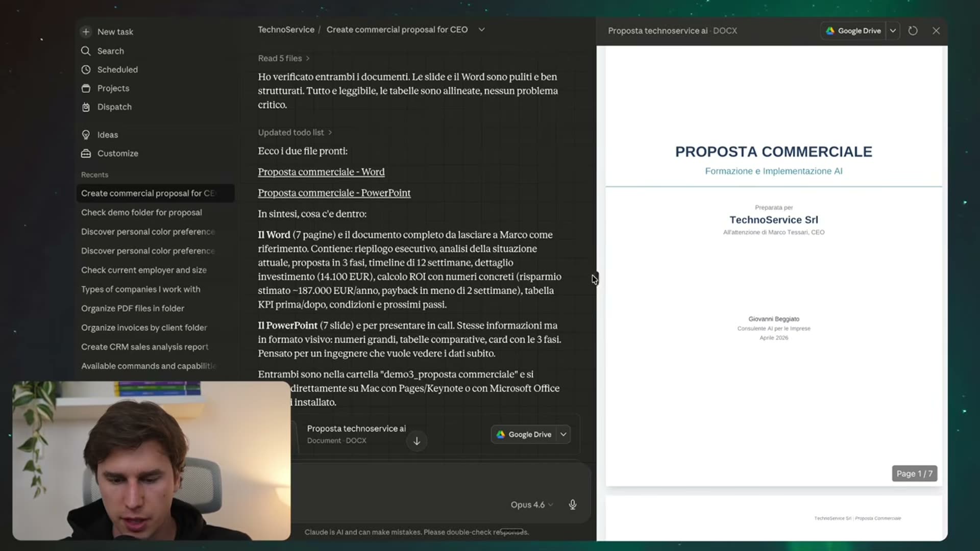This screenshot has width=980, height=551.
Task: Click Google Drive icon in chat attachment
Action: 501,435
